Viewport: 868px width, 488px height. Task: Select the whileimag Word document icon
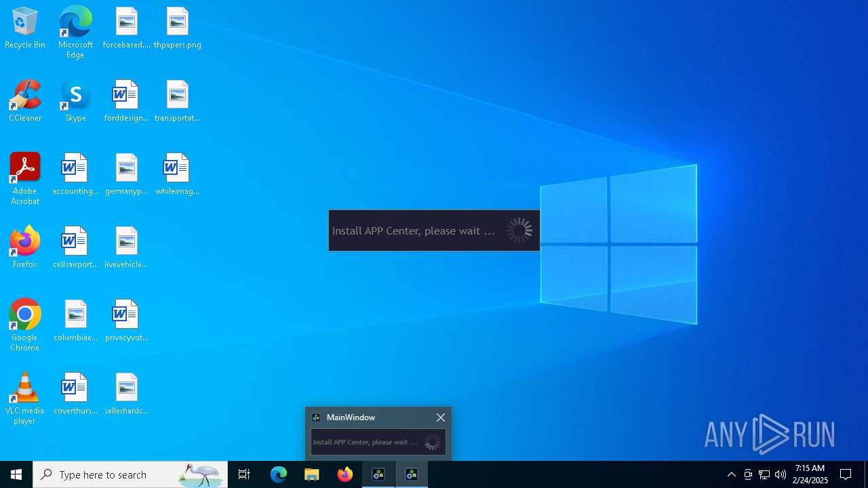[x=177, y=174]
